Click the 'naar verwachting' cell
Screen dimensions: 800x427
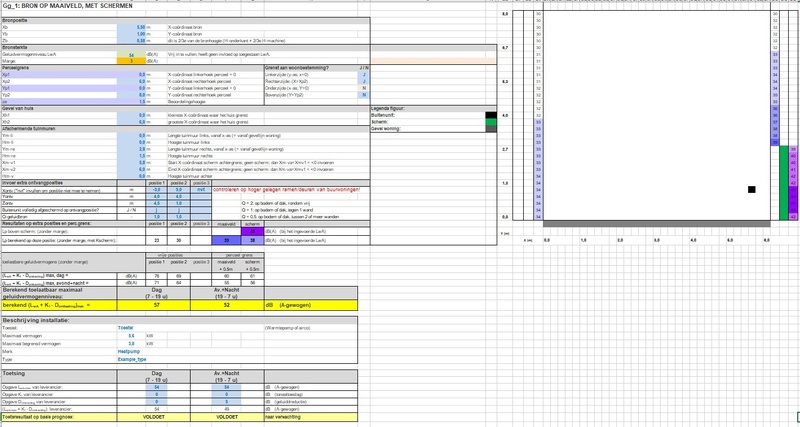(311, 417)
